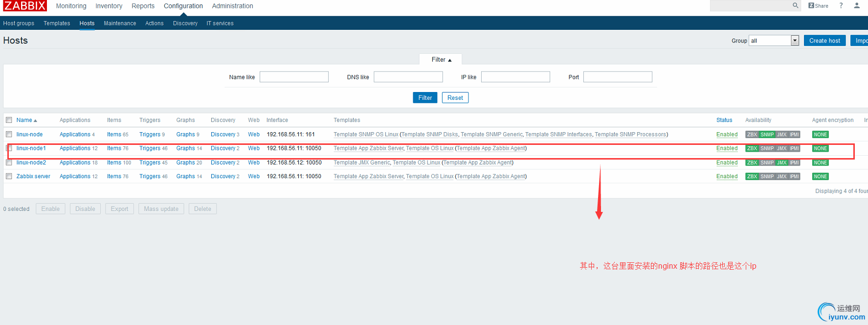Screen dimensions: 868x325
Task: Click the Mass update button
Action: (161, 209)
